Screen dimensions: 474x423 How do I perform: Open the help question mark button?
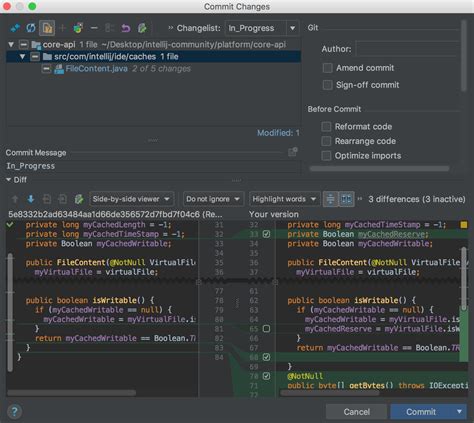coord(14,412)
